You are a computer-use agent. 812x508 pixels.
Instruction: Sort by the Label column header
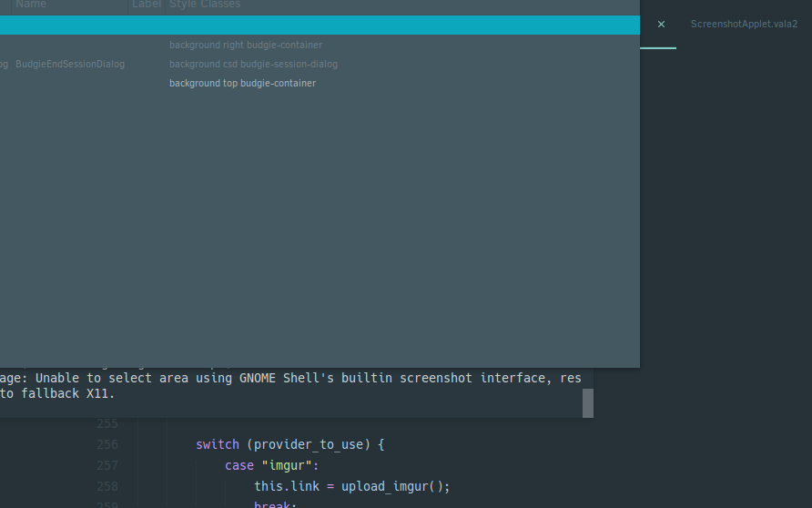click(x=147, y=5)
